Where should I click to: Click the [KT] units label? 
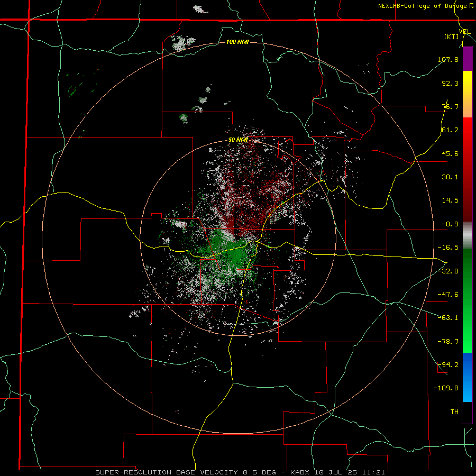[452, 36]
